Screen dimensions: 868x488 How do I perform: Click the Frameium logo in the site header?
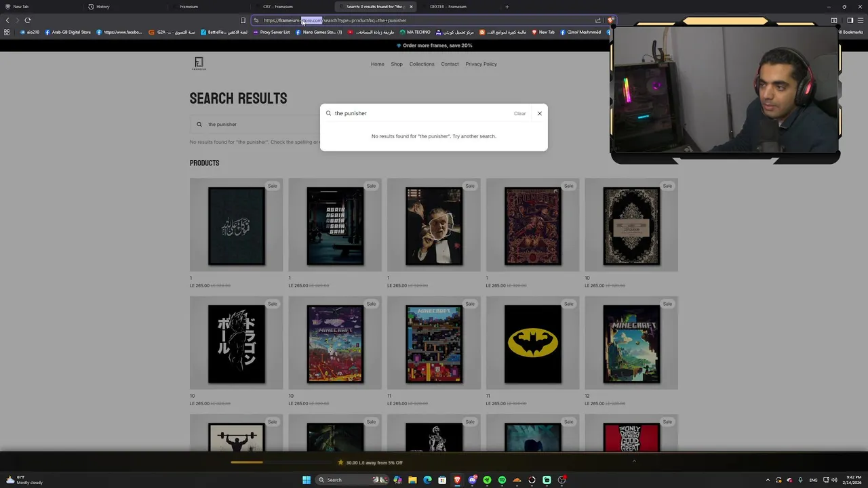click(199, 64)
